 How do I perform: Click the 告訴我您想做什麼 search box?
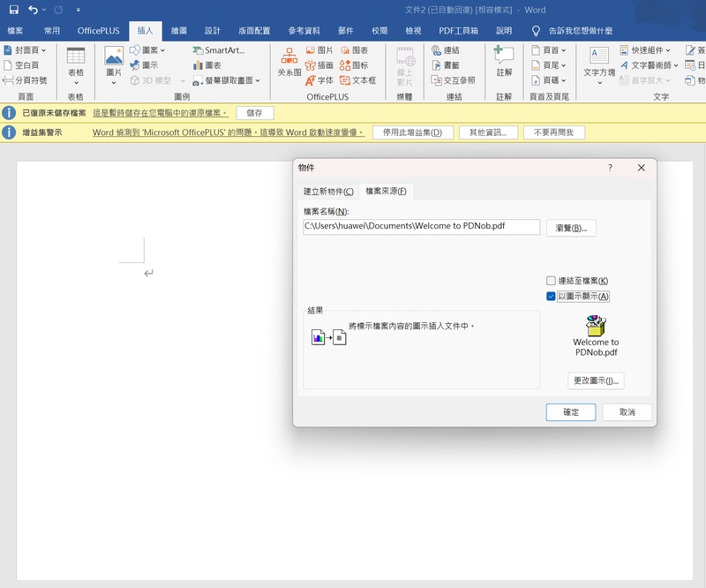pos(580,31)
